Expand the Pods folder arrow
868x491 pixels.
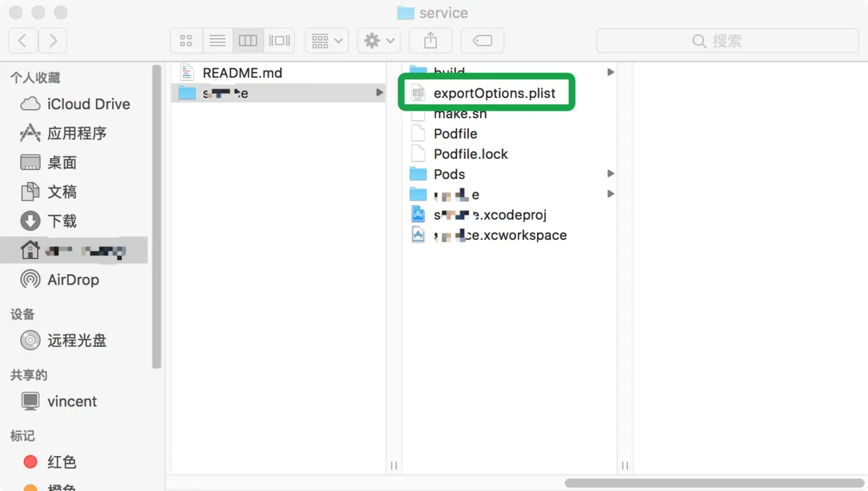click(x=610, y=173)
